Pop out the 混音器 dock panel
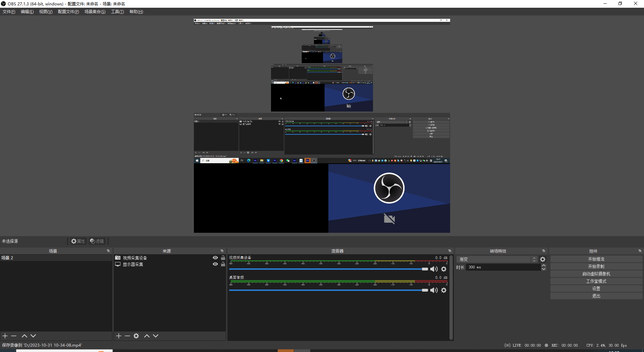 pyautogui.click(x=450, y=251)
